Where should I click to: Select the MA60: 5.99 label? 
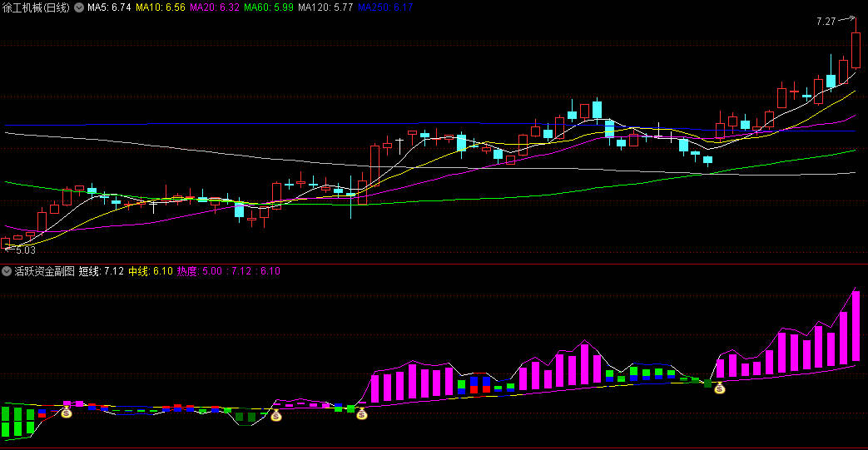269,7
